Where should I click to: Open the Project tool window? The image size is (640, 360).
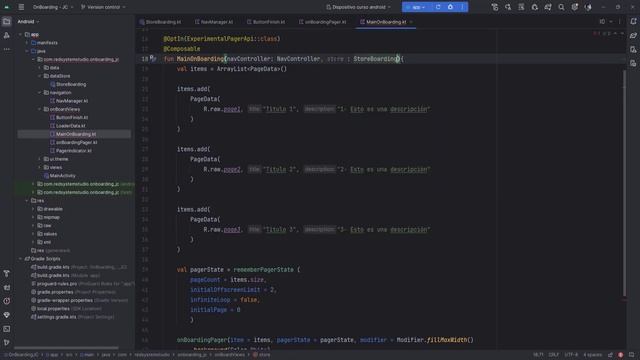7,22
